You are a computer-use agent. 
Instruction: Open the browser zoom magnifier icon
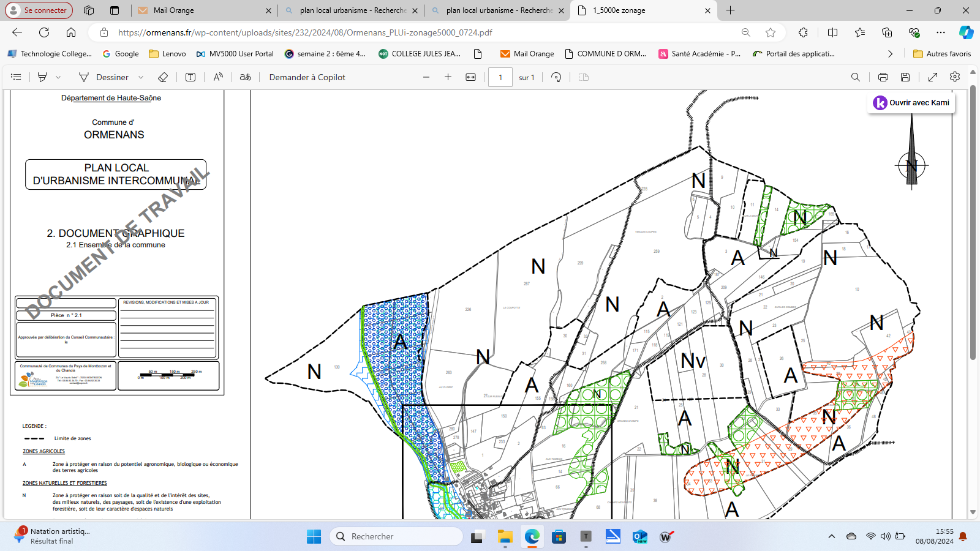745,32
